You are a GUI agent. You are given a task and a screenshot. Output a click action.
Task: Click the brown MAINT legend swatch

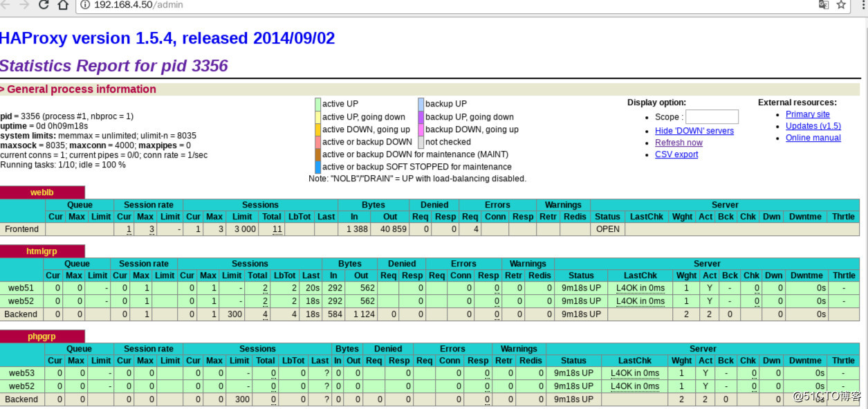317,154
